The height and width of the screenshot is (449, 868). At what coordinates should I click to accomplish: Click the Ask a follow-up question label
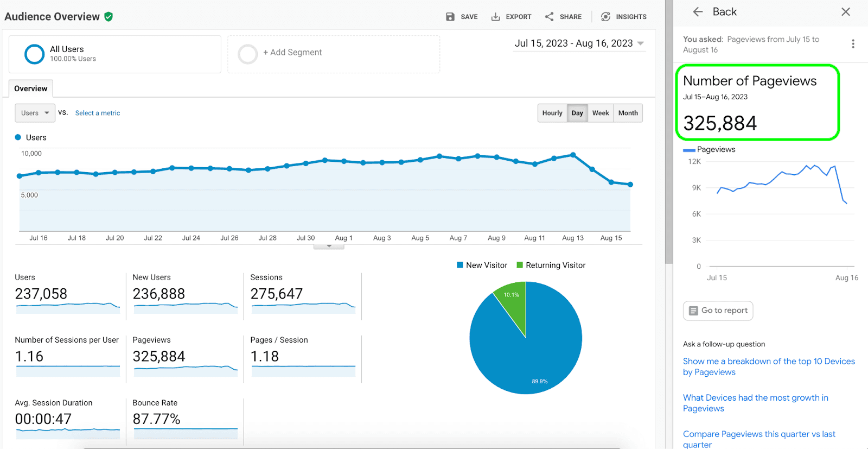pos(724,344)
